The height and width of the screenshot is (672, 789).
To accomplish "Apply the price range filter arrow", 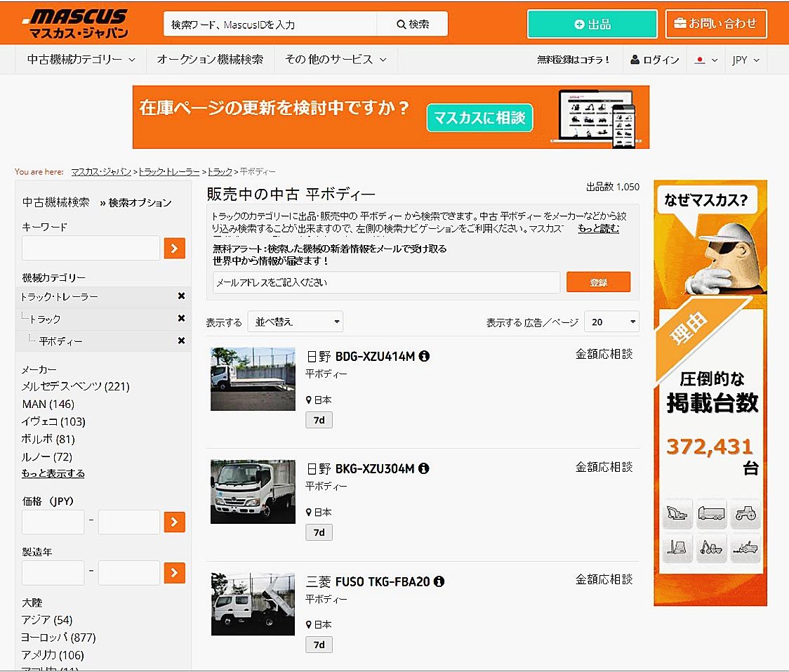I will 174,522.
